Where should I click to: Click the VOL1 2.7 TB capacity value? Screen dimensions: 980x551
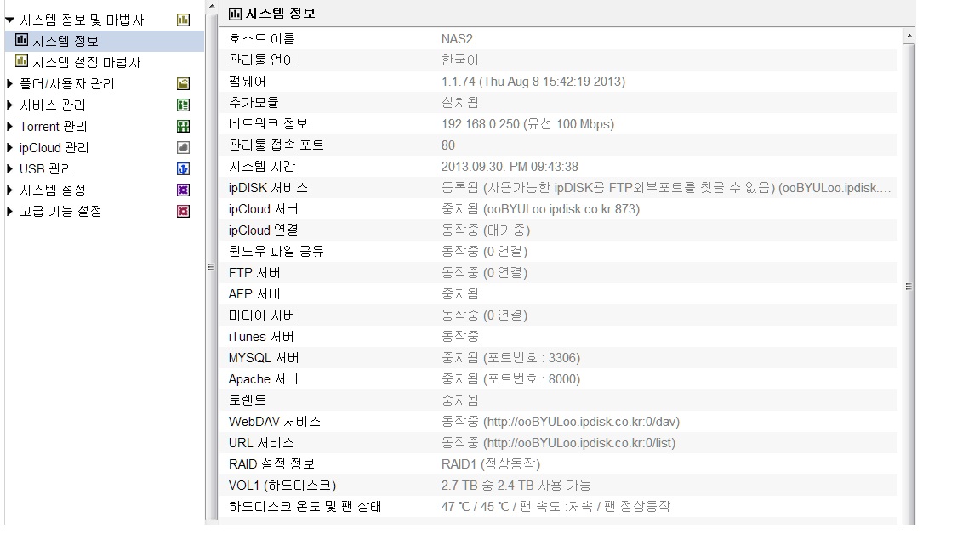tap(516, 486)
